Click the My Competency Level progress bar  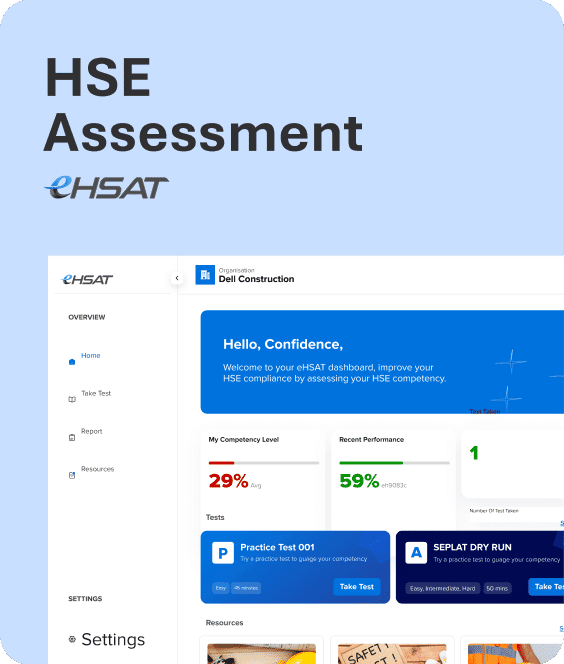(x=263, y=463)
